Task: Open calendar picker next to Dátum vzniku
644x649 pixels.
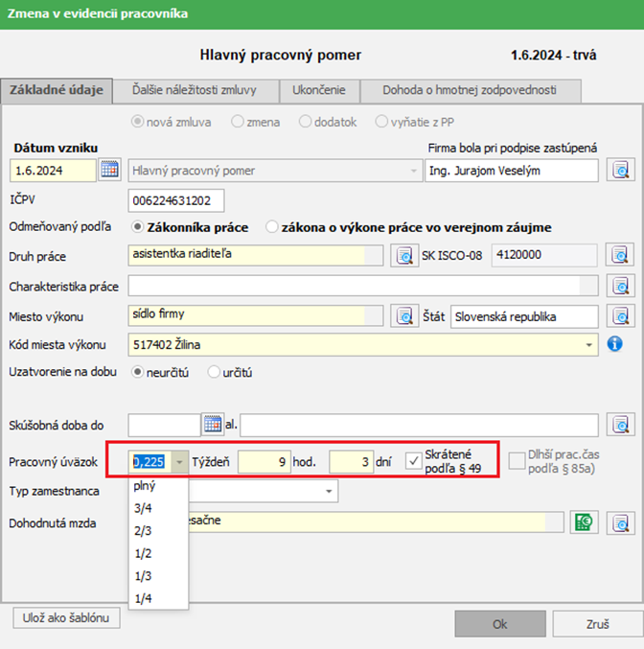Action: click(x=109, y=170)
